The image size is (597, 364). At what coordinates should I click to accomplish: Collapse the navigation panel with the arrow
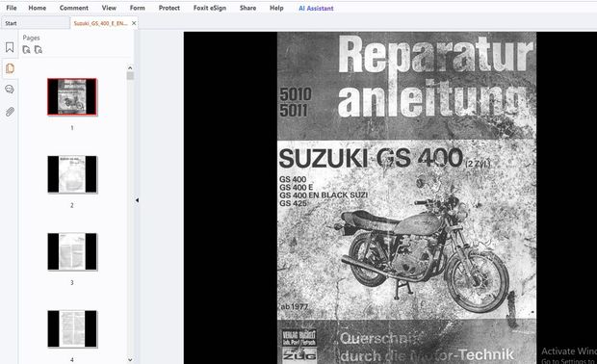137,200
